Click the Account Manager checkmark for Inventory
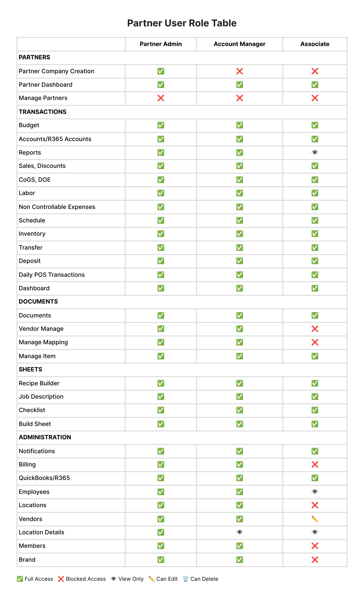The image size is (364, 601). click(x=239, y=234)
